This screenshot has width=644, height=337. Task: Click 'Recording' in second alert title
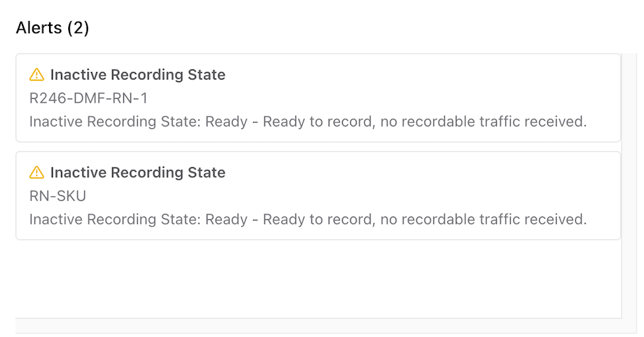(147, 173)
